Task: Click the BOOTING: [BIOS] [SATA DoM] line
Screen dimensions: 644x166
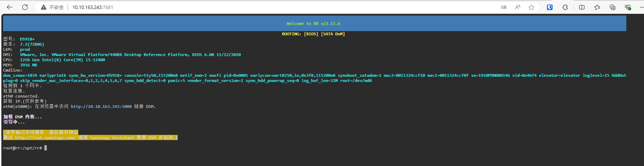Action: 313,34
